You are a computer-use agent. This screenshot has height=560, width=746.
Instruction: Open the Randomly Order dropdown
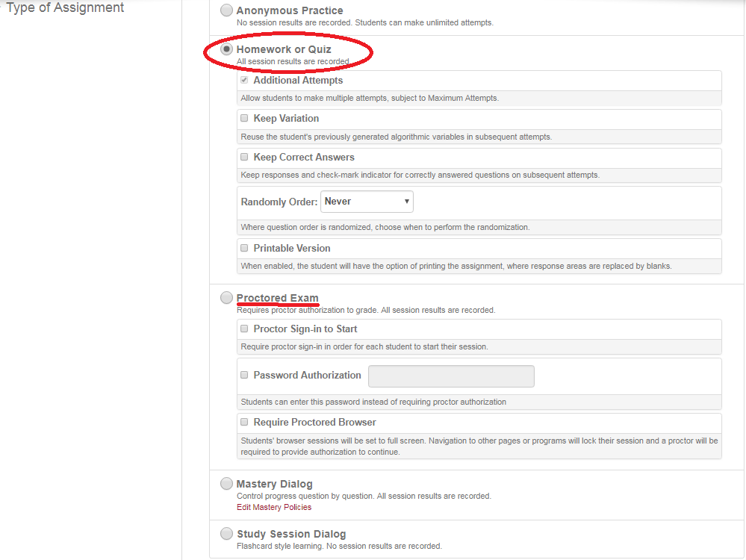pos(367,202)
